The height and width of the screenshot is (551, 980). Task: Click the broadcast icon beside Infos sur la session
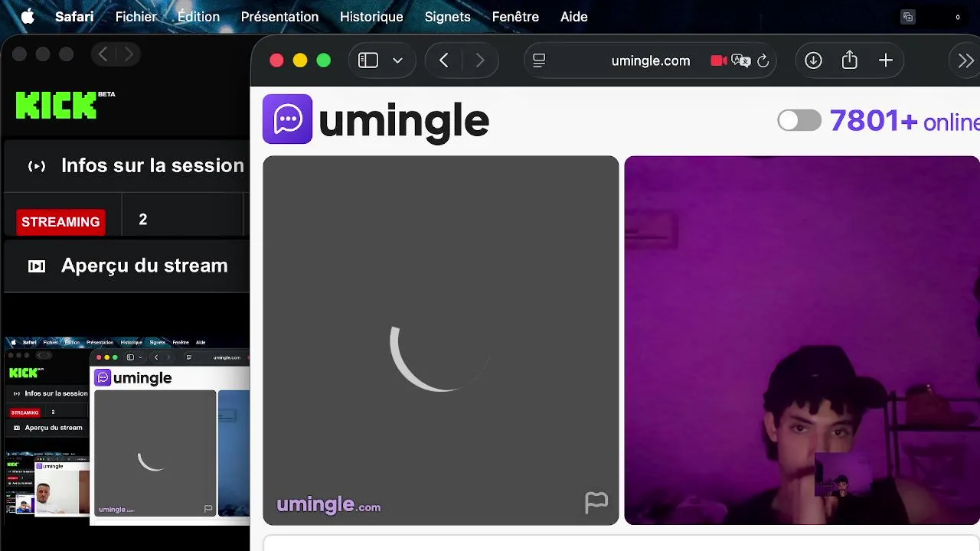tap(37, 166)
